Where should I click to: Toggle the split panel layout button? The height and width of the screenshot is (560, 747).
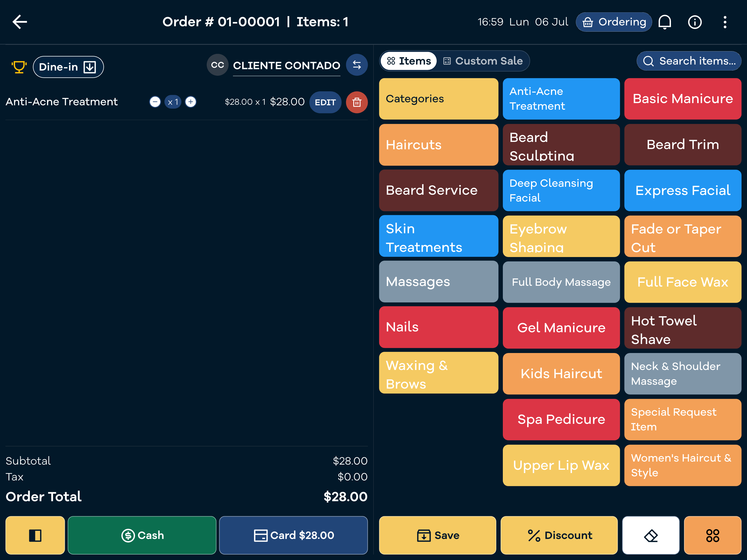tap(35, 535)
